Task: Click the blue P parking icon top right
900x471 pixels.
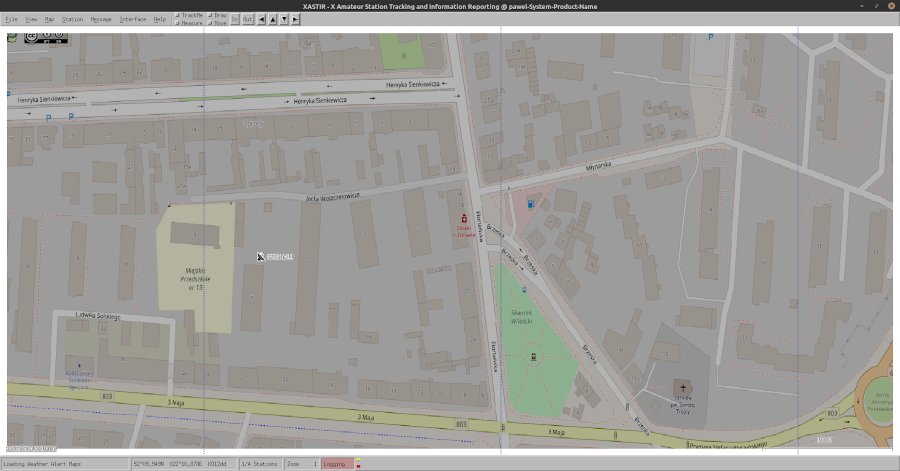Action: click(711, 37)
